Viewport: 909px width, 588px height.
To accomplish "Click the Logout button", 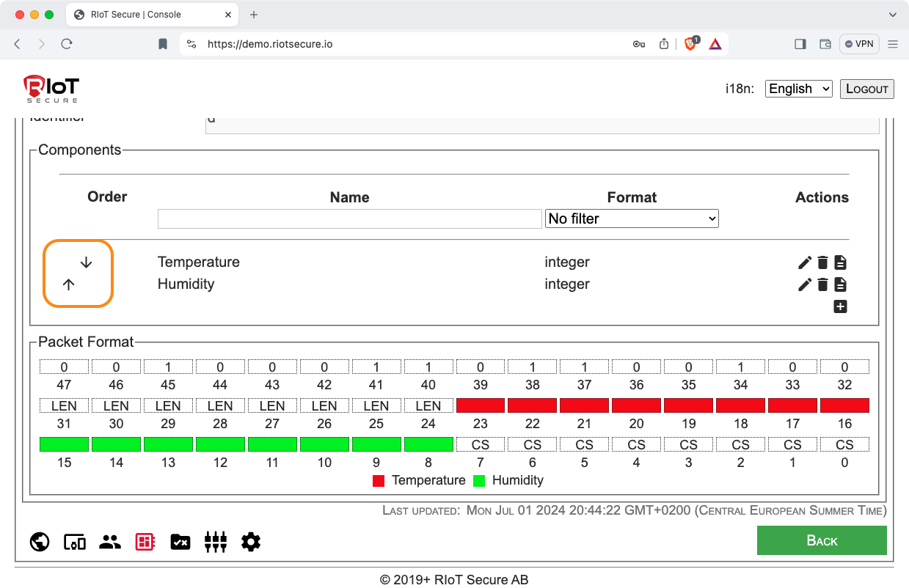I will click(866, 89).
